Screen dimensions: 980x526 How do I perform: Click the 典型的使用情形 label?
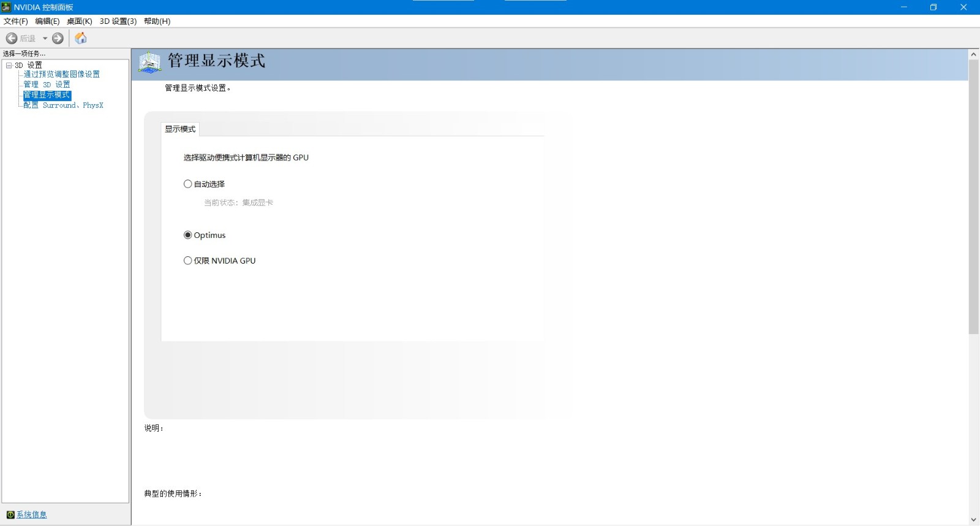(x=173, y=494)
